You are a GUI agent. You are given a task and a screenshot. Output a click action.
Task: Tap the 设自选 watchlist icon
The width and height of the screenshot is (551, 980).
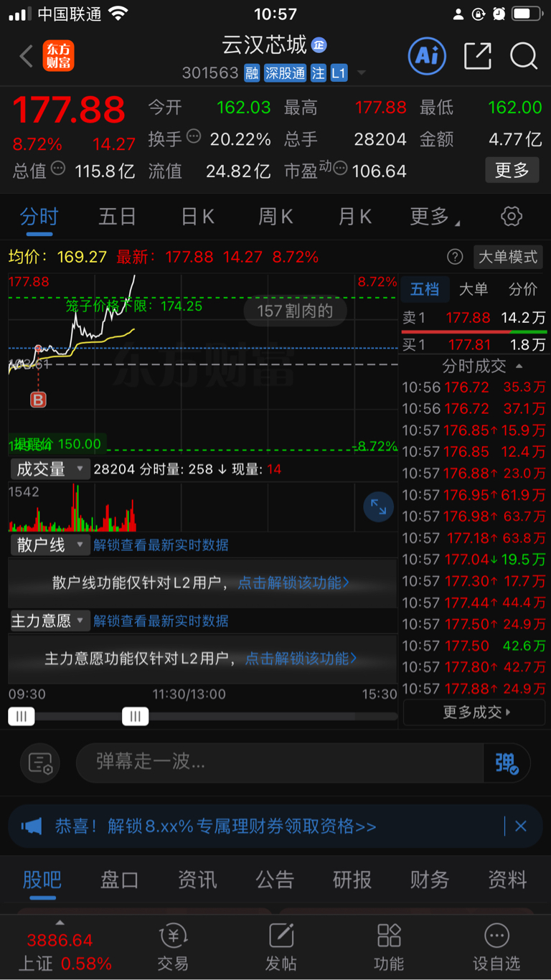point(496,947)
